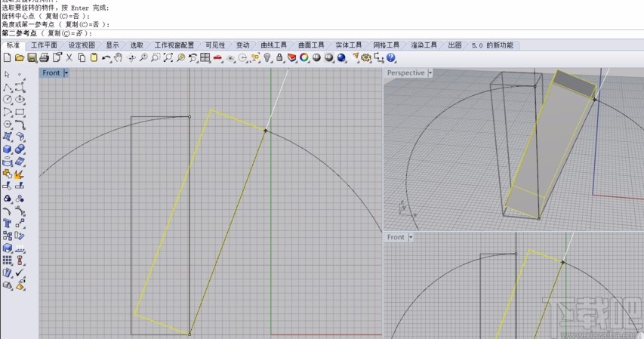This screenshot has width=644, height=339.
Task: Open the 工作视窗配置 tab
Action: (x=174, y=45)
